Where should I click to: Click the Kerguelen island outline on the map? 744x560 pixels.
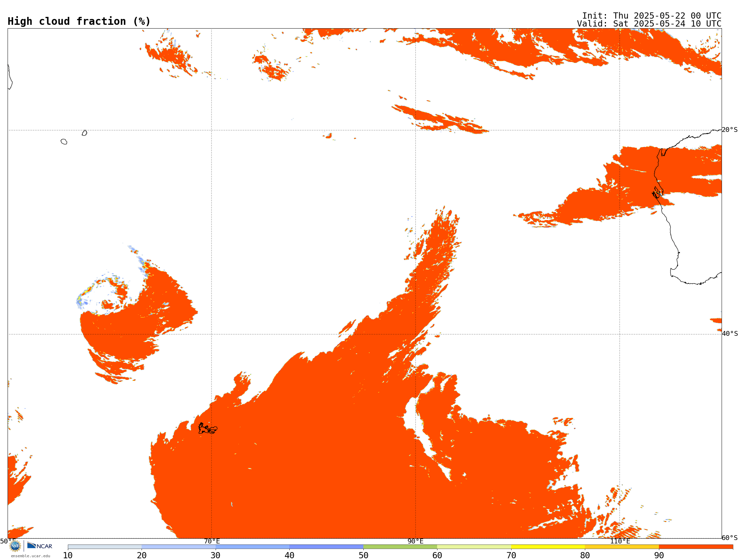[x=208, y=429]
